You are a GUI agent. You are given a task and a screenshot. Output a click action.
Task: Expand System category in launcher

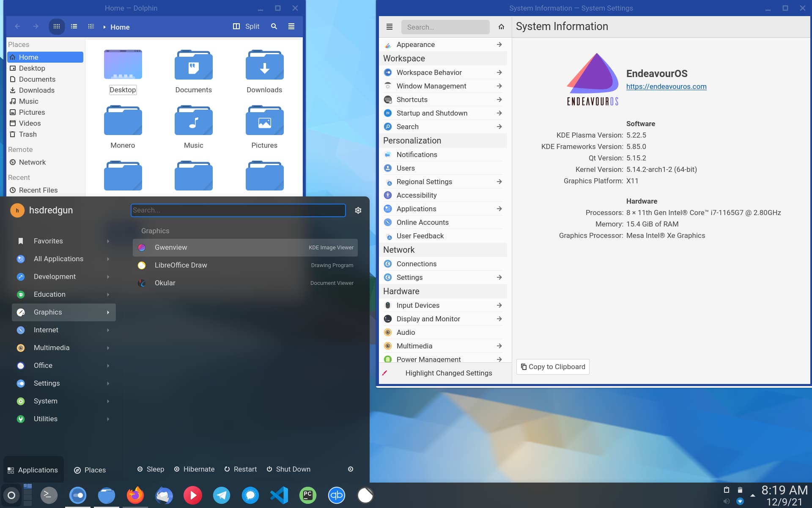click(64, 401)
